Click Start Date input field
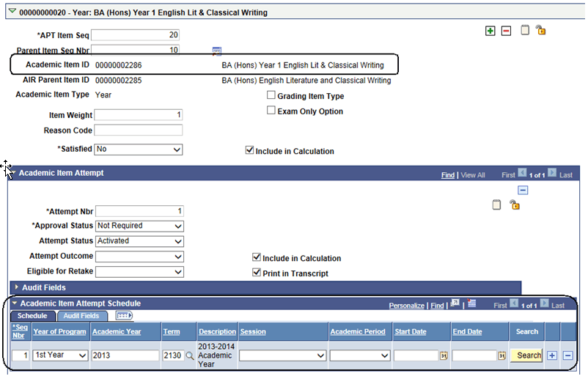This screenshot has width=588, height=376. click(416, 355)
